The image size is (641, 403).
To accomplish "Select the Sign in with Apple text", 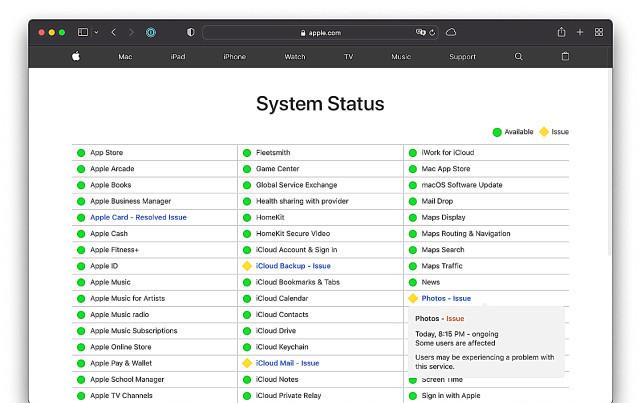I will click(451, 396).
